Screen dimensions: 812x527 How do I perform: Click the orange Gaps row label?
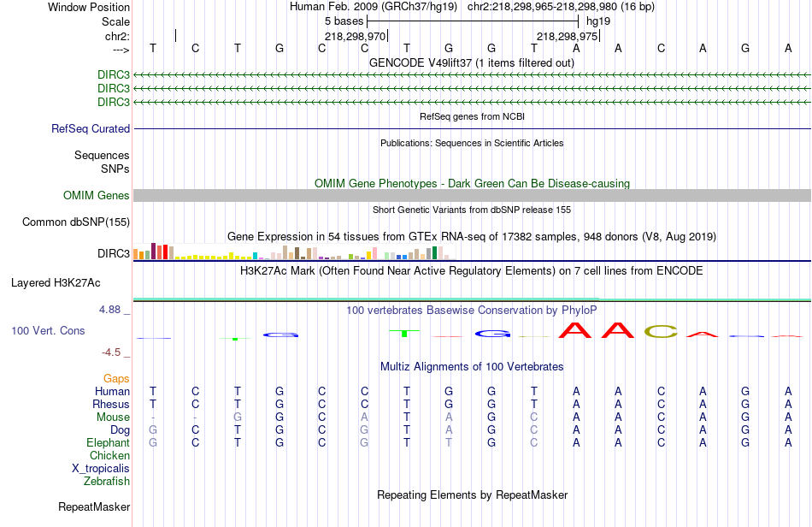click(x=116, y=378)
